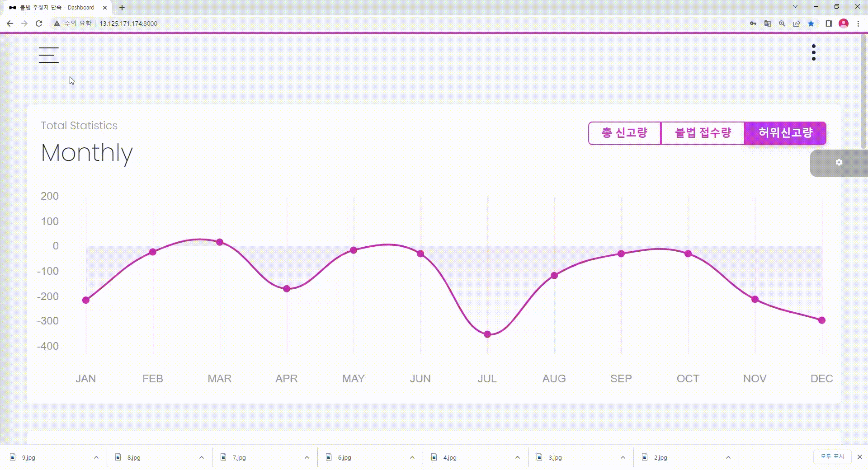868x470 pixels.
Task: Expand options for 9.jpg download
Action: pyautogui.click(x=96, y=457)
